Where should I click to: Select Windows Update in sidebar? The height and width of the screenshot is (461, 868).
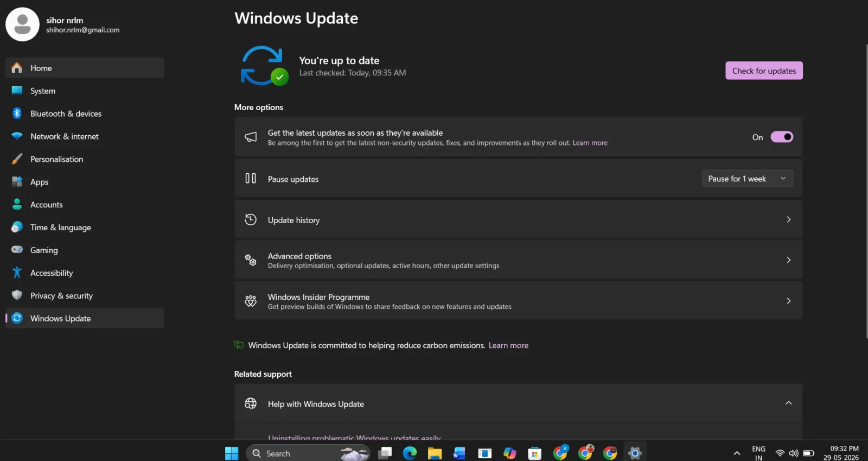point(85,318)
